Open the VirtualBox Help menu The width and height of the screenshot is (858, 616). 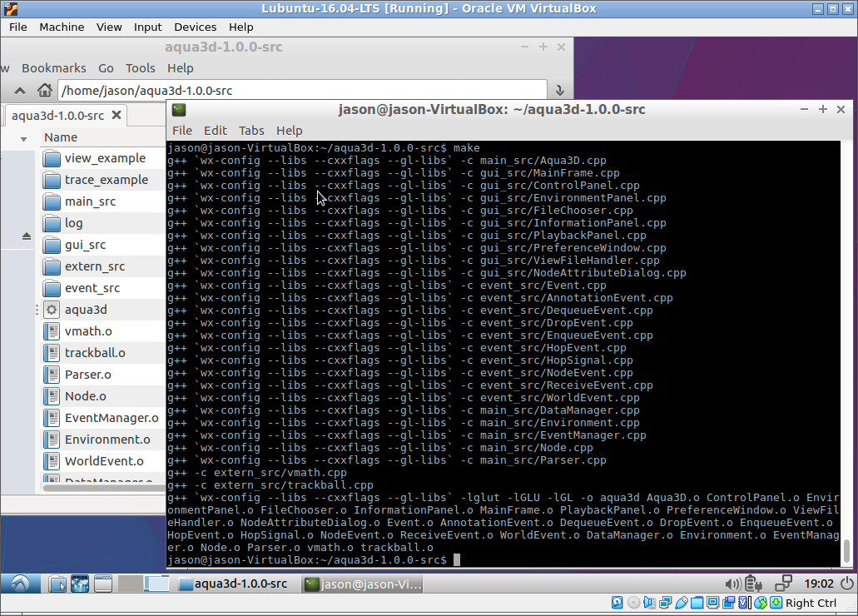tap(241, 27)
